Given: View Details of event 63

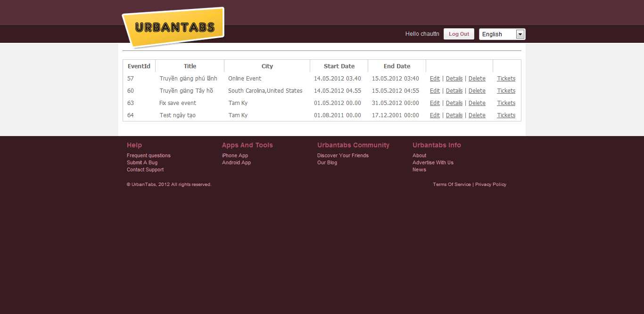Looking at the screenshot, I should [x=454, y=103].
